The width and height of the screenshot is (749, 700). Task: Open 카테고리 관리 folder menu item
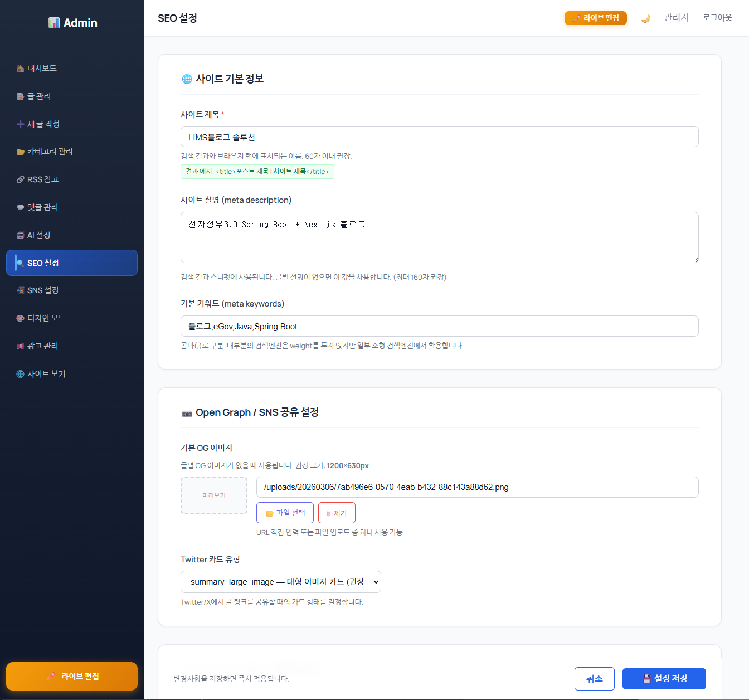tap(50, 152)
